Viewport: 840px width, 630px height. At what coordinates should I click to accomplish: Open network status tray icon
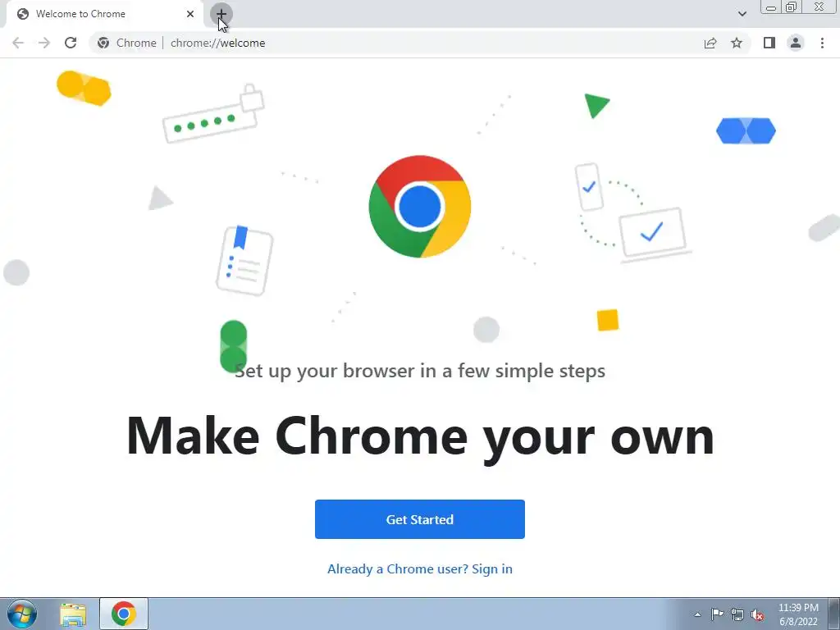[x=737, y=614]
